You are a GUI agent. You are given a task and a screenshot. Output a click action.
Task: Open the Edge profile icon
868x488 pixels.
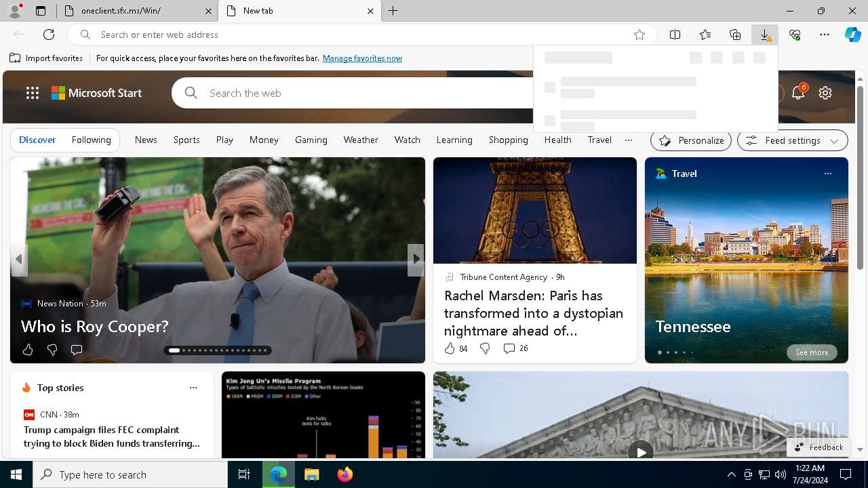(x=15, y=11)
